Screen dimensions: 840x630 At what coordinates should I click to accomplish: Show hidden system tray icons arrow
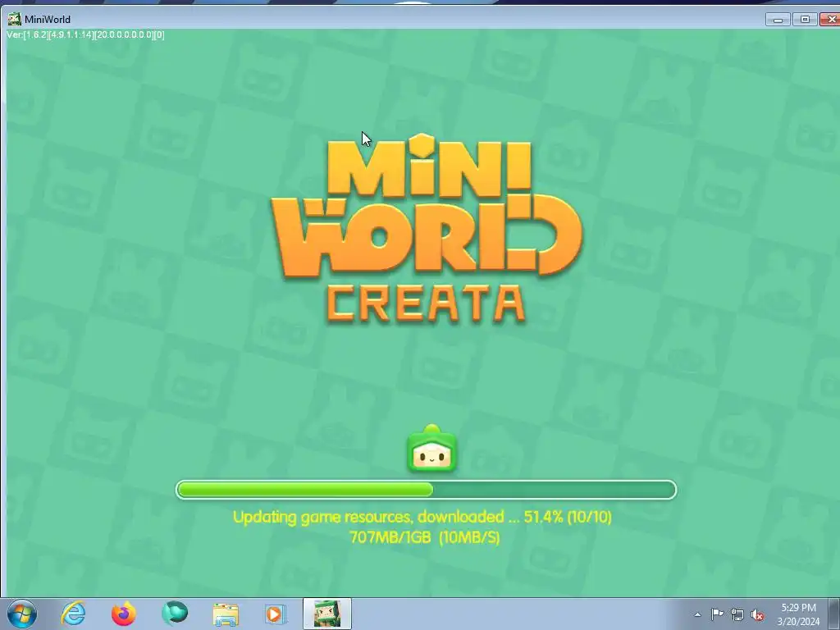tap(697, 614)
